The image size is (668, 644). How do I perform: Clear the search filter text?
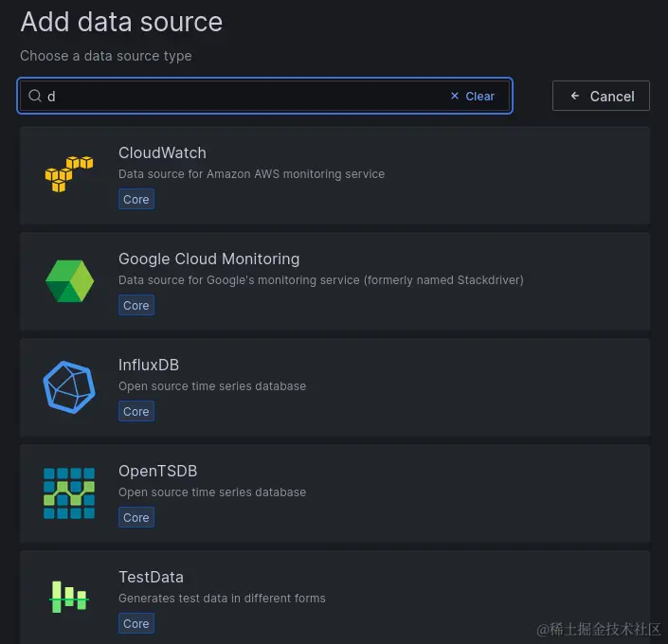pos(473,96)
